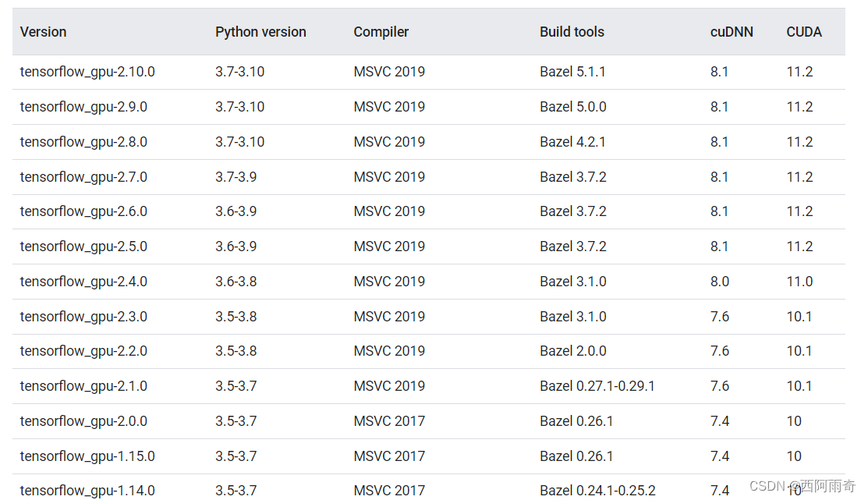Click MSVC 2019 in the 2.4.0 row

tap(389, 282)
